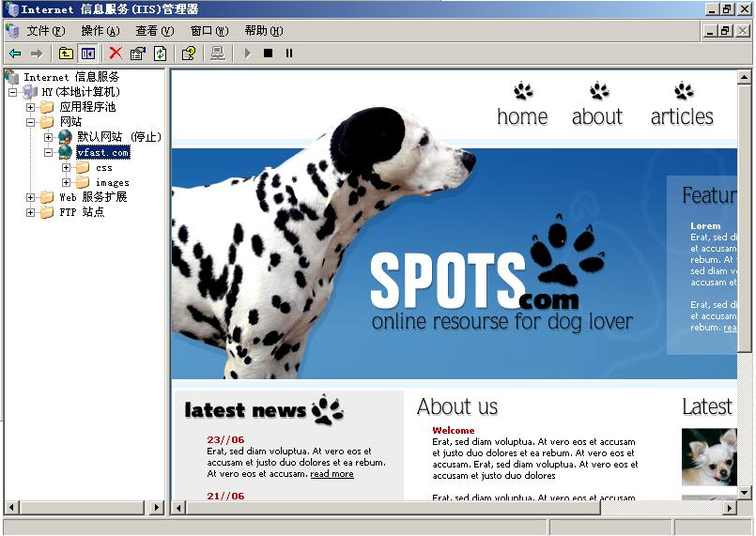Screen dimensions: 756x536
Task: Click the Up one level folder icon
Action: point(66,54)
